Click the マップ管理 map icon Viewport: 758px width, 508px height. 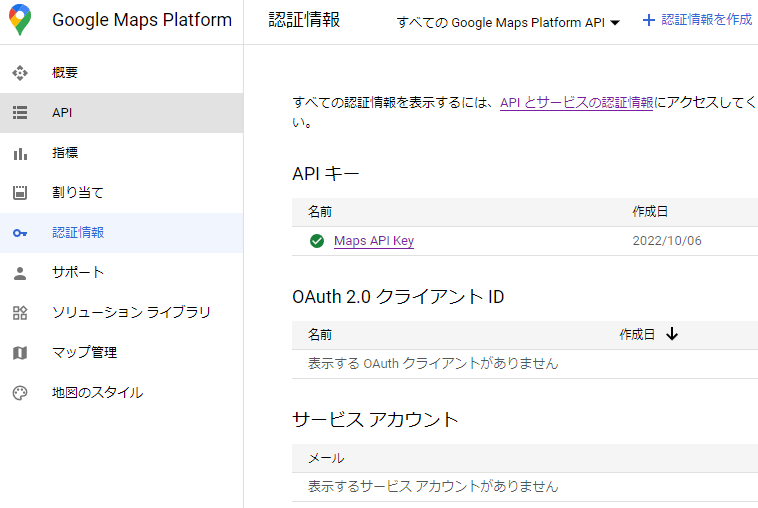[20, 353]
